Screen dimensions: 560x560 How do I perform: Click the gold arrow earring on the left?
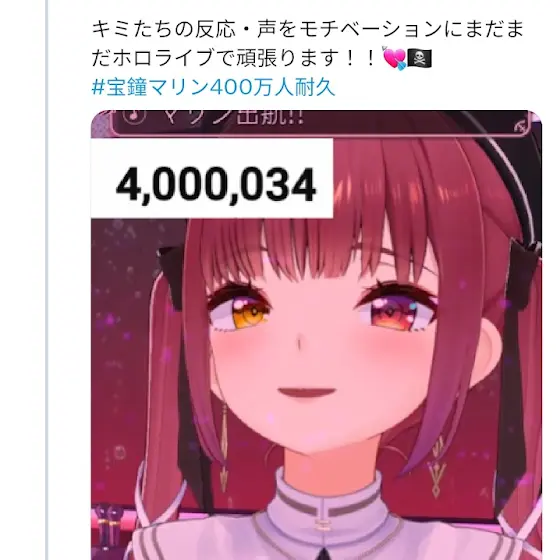pyautogui.click(x=224, y=446)
